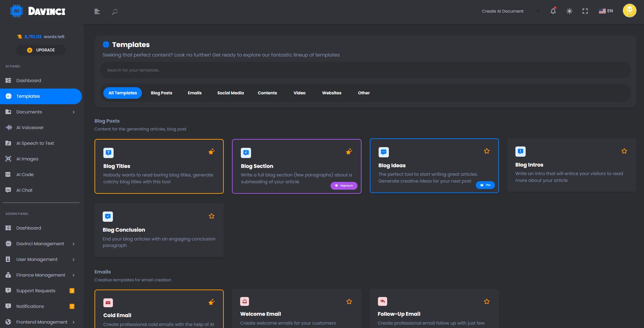
Task: Open the Blog Section template card
Action: click(x=296, y=166)
